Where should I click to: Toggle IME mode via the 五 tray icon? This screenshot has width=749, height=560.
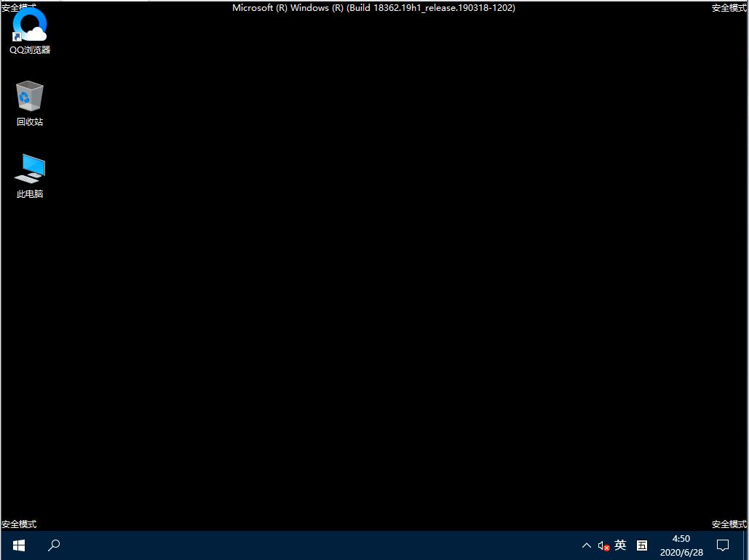641,545
